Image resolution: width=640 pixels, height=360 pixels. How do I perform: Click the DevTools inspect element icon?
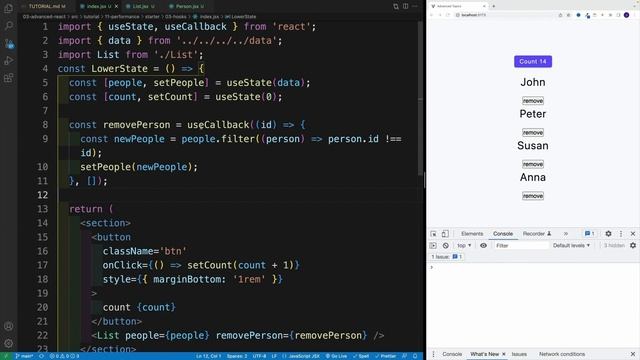[x=433, y=234]
